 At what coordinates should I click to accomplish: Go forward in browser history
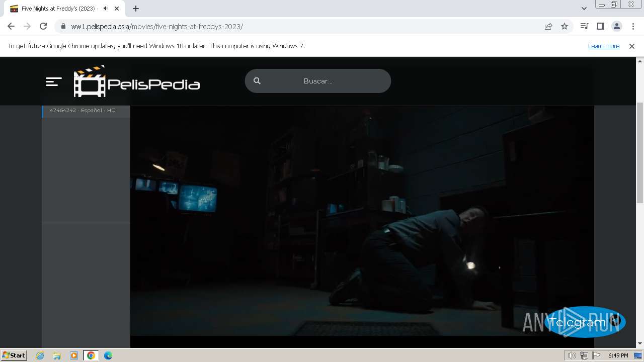tap(27, 26)
